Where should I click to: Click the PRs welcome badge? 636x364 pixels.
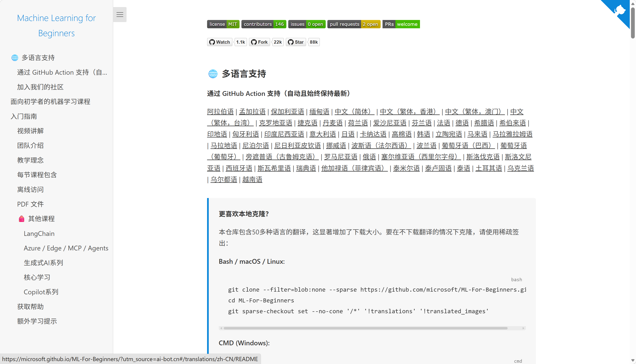click(401, 24)
